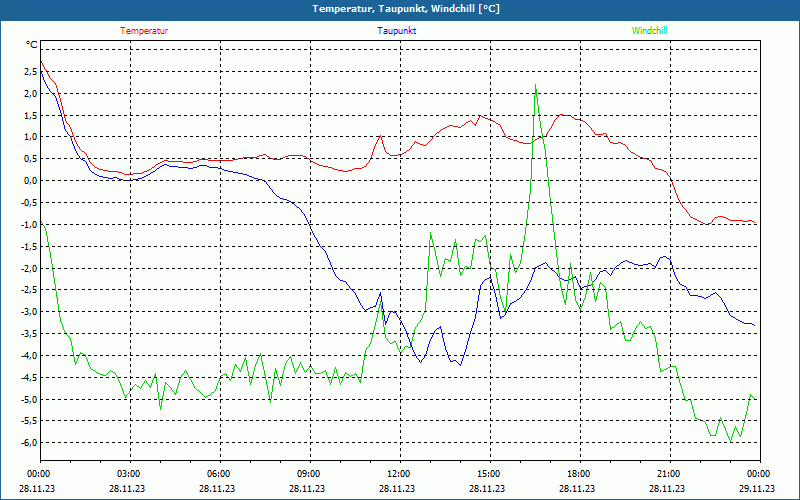Click the °C unit label on the axis
Viewport: 800px width, 500px height.
(32, 45)
